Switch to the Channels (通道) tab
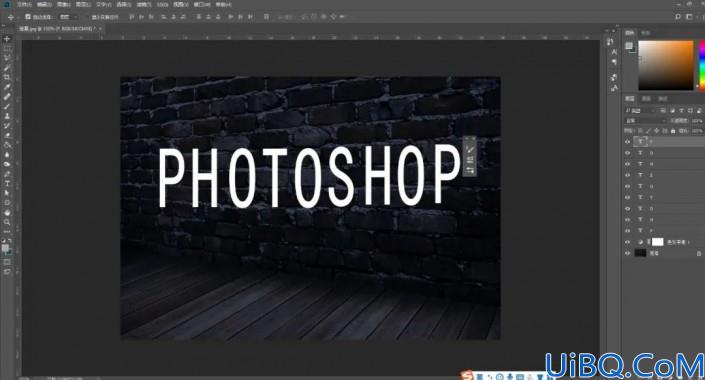Viewport: 705px width, 380px height. tap(646, 98)
